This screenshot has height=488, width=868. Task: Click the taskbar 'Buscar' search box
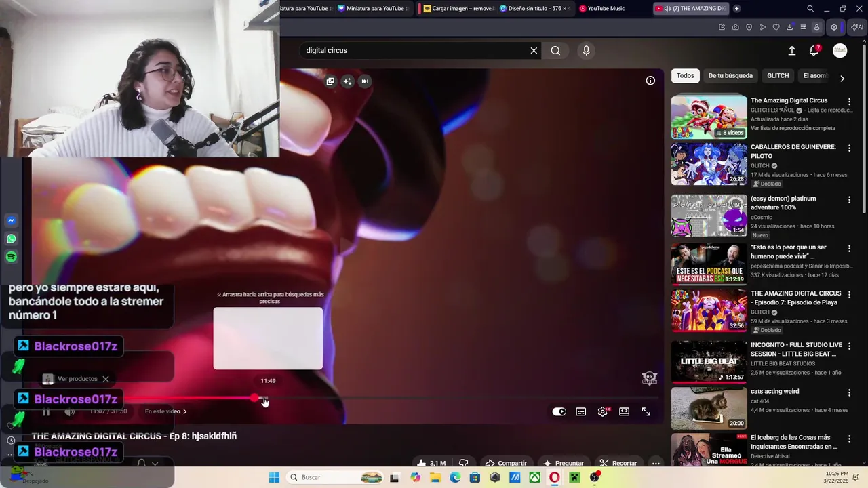(336, 477)
